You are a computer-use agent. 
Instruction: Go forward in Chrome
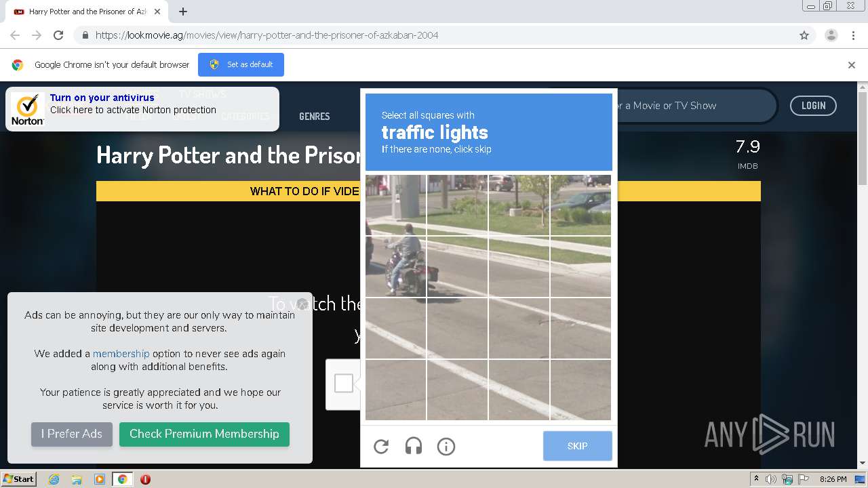tap(37, 35)
